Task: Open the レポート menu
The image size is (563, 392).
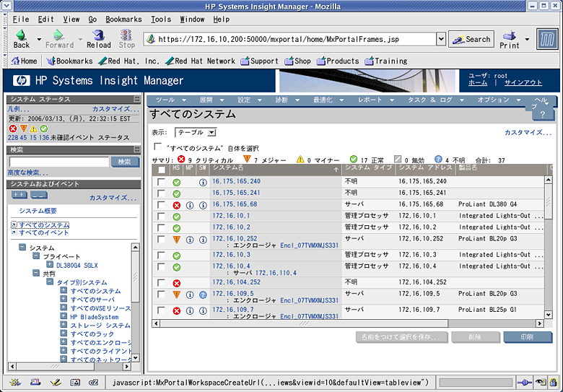Action: 375,100
